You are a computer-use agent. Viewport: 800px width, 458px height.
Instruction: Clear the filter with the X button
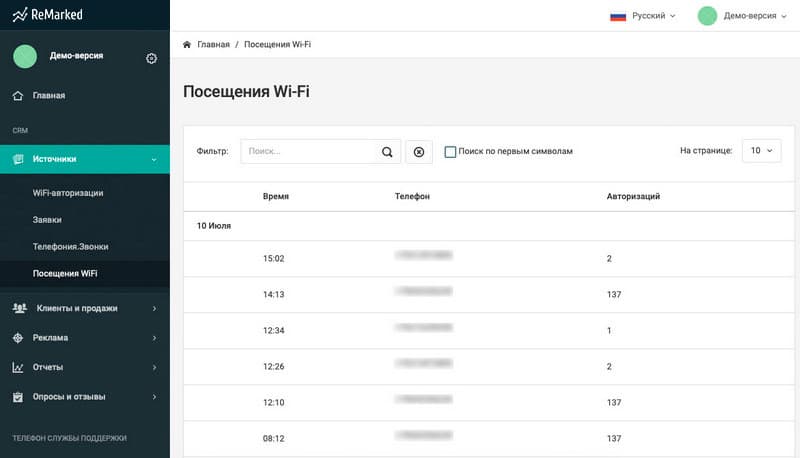(x=419, y=151)
